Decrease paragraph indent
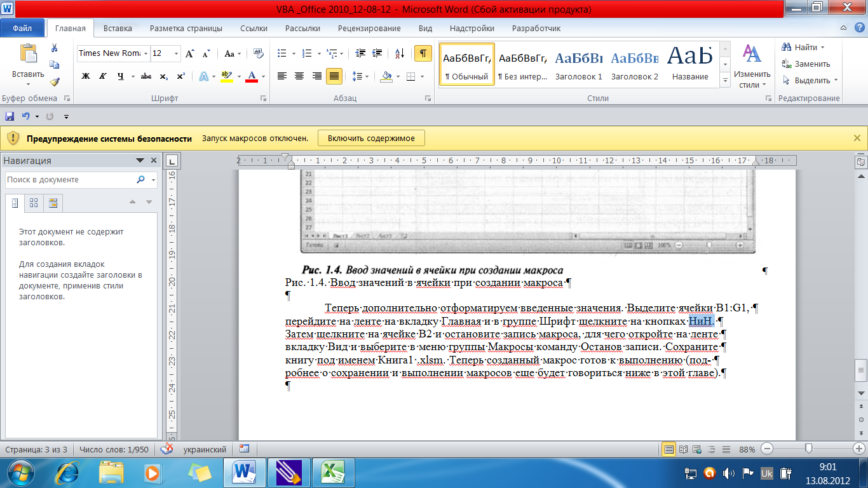Image resolution: width=868 pixels, height=488 pixels. [x=361, y=53]
